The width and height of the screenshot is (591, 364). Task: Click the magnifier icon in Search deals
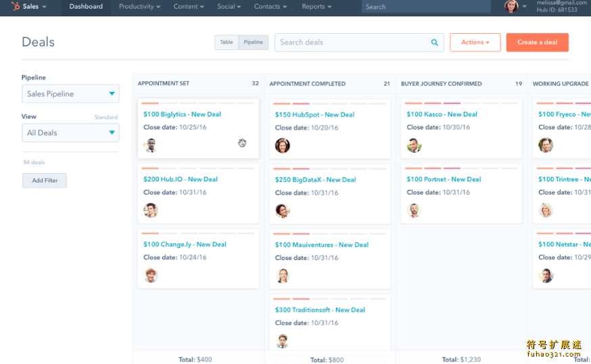click(435, 43)
